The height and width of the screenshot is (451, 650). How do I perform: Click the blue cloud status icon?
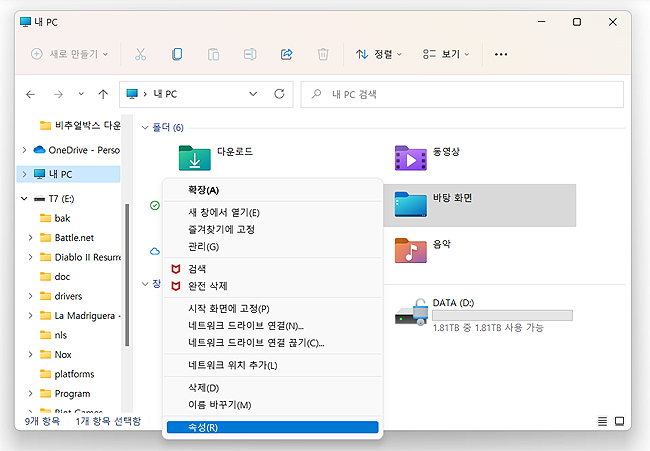tap(155, 251)
